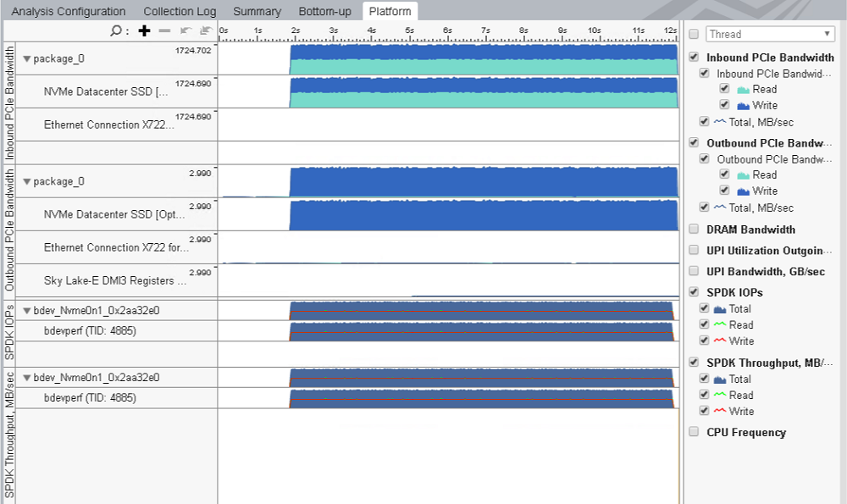The height and width of the screenshot is (504, 847).
Task: Click the 5s mark on the timeline ruler
Action: click(409, 31)
